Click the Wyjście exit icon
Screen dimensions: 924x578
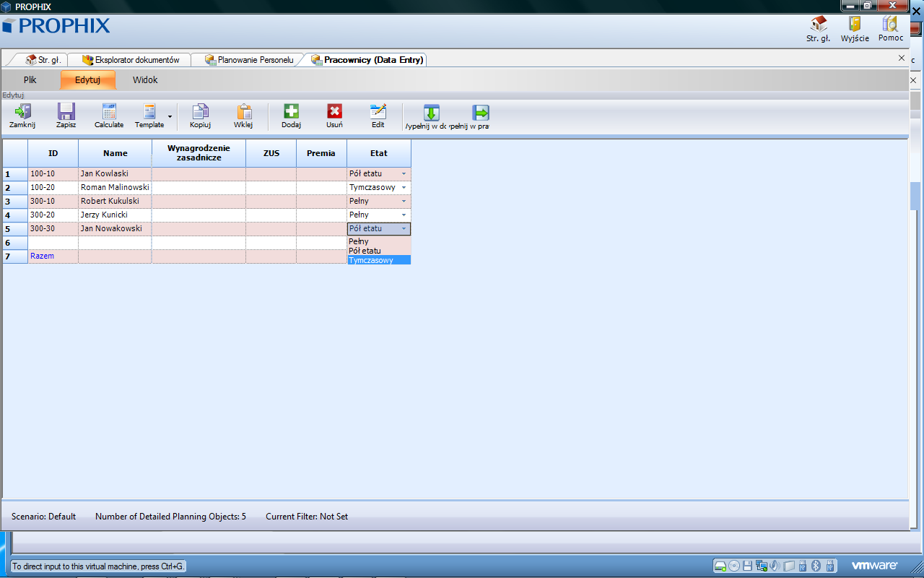(855, 24)
